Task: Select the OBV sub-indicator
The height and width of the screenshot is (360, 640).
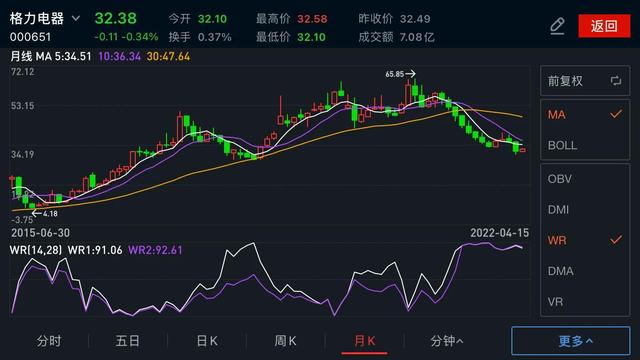Action: click(585, 179)
